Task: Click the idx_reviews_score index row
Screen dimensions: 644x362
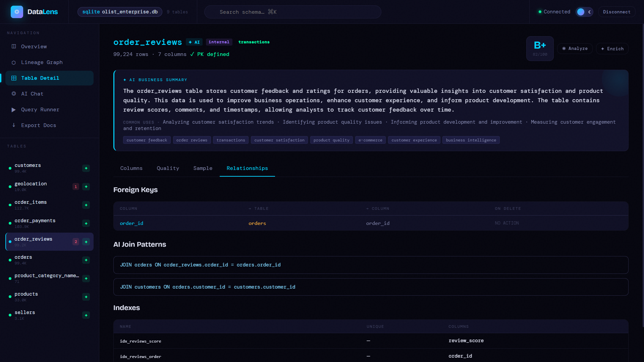Action: click(371, 341)
